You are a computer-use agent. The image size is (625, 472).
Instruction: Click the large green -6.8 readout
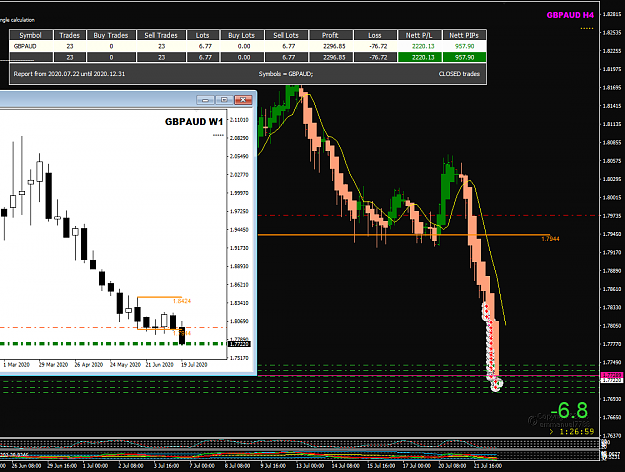(x=569, y=411)
